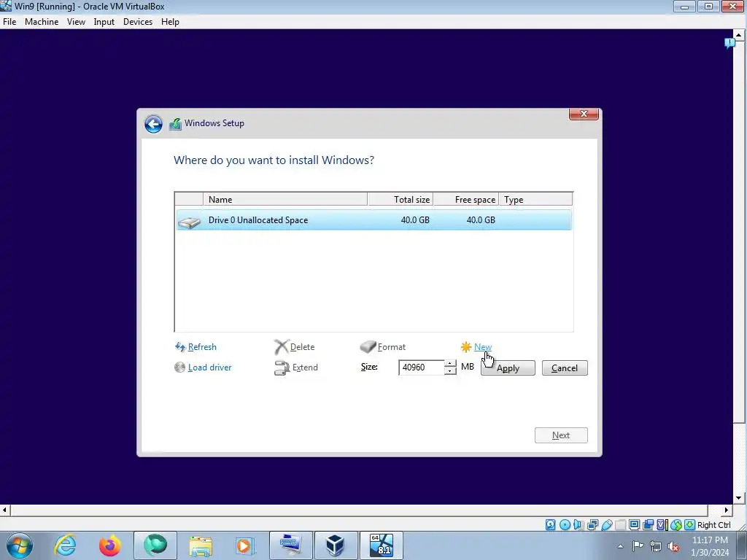
Task: Click the New partition link
Action: coord(483,346)
